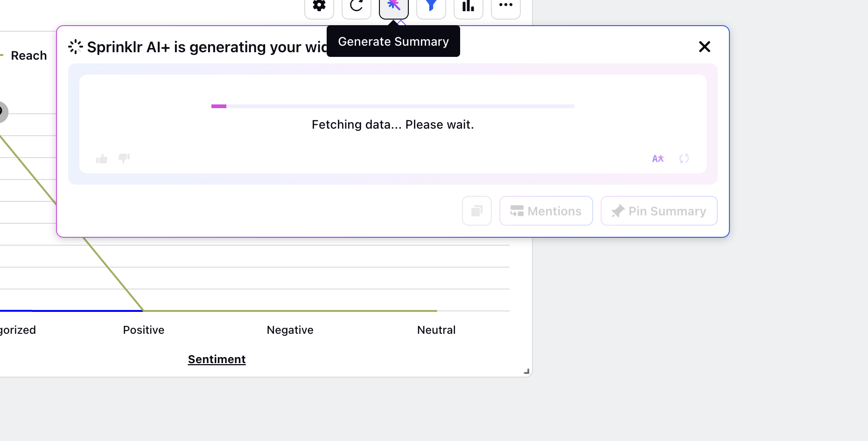Open widget settings gear icon

319,7
